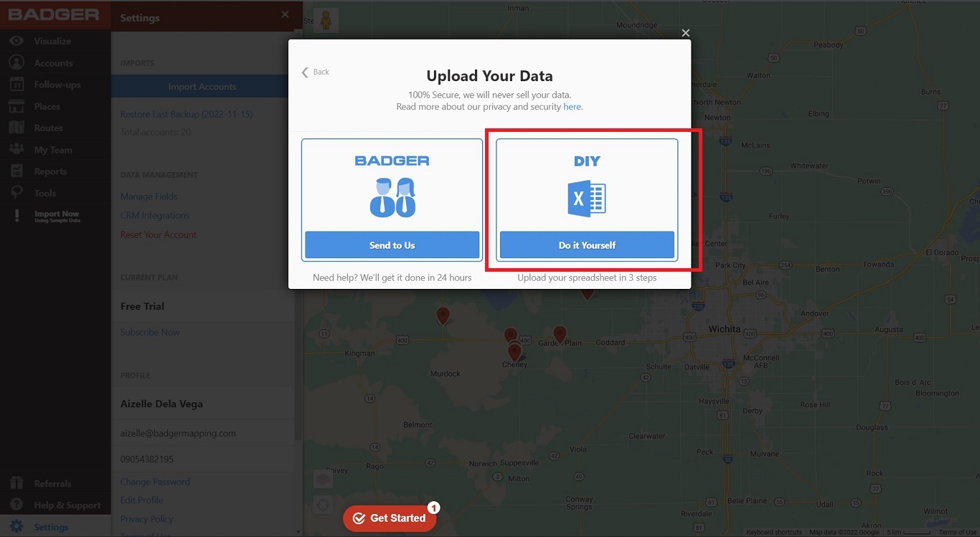Click the Badger logo at top left
This screenshot has height=537, width=980.
click(x=54, y=14)
